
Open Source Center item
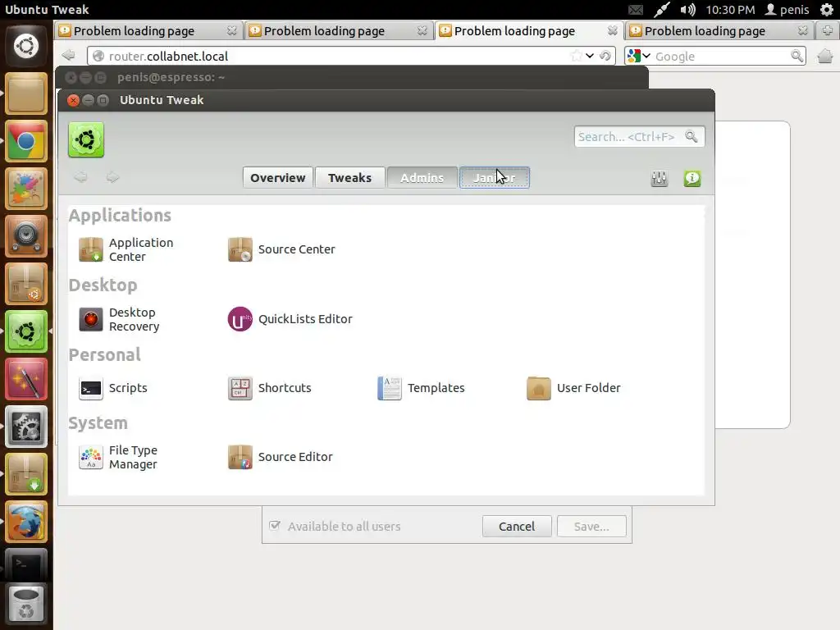click(x=281, y=249)
